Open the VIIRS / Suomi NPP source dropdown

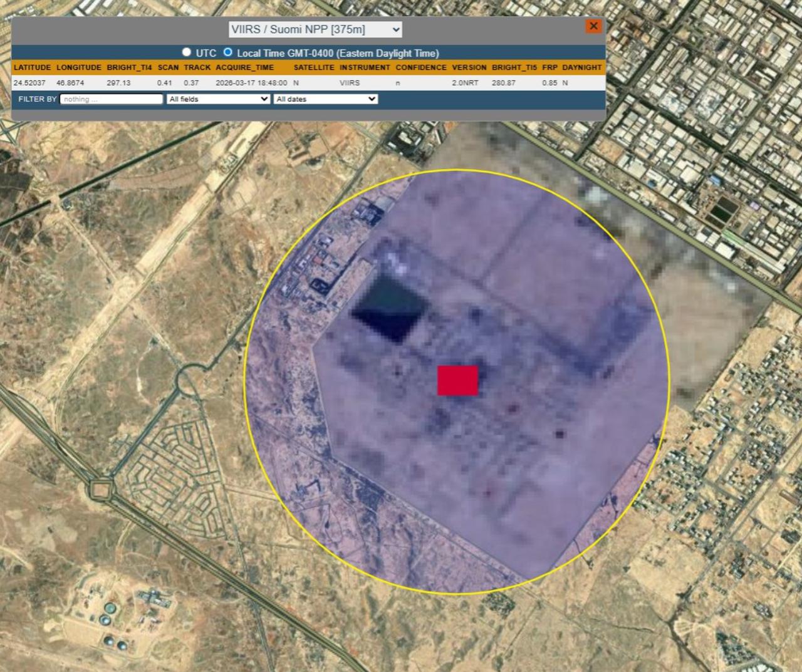click(315, 29)
